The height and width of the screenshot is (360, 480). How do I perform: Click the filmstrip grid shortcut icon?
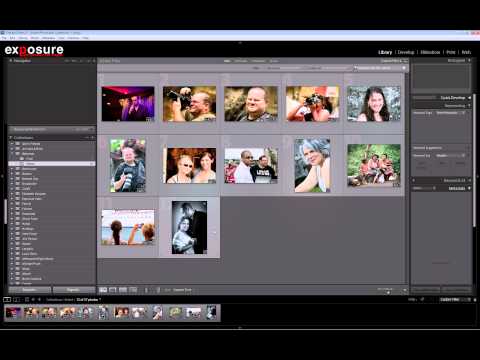tap(27, 299)
